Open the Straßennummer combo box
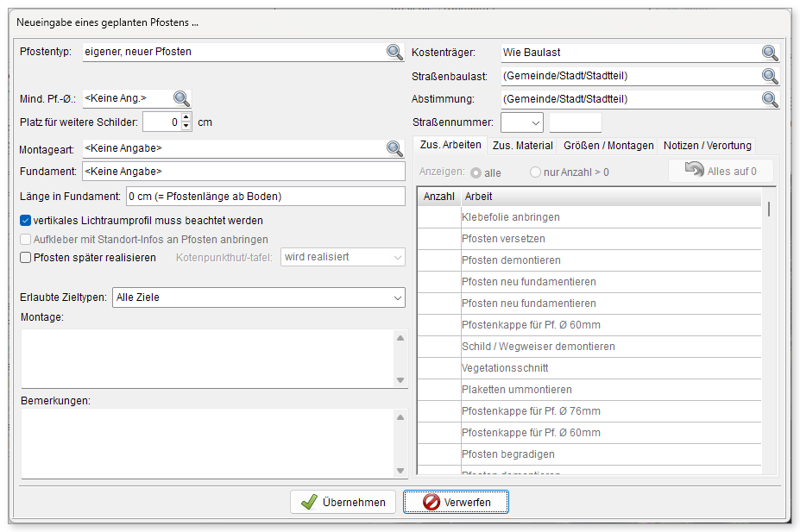The height and width of the screenshot is (532, 800). pos(522,122)
